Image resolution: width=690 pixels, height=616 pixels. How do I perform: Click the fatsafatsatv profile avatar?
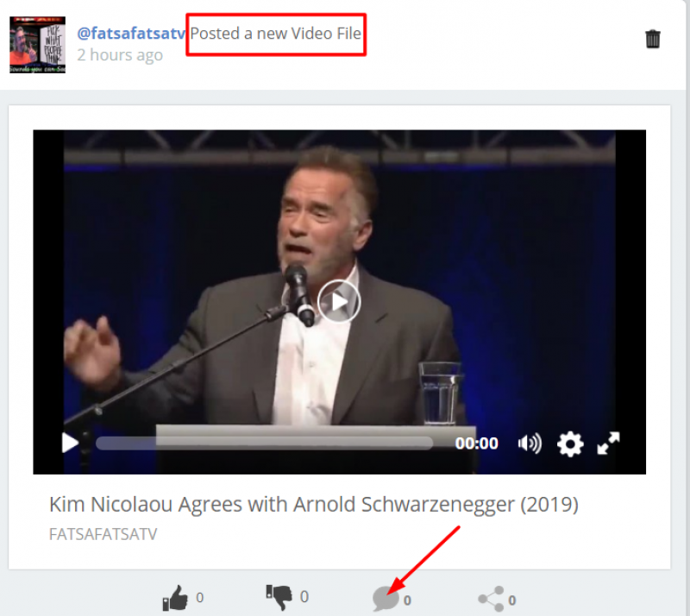click(37, 45)
